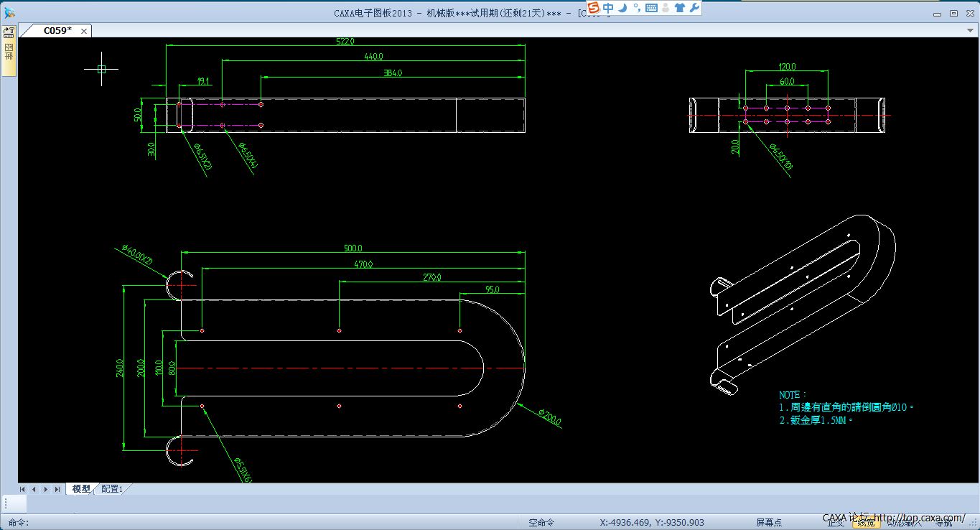Open the 屏幕点 snap point selector

tap(769, 522)
